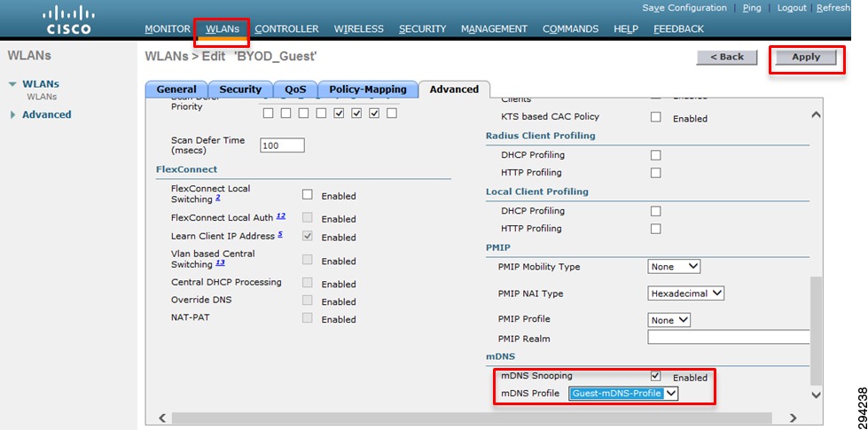Click the "PMIP" section heading

[x=498, y=247]
